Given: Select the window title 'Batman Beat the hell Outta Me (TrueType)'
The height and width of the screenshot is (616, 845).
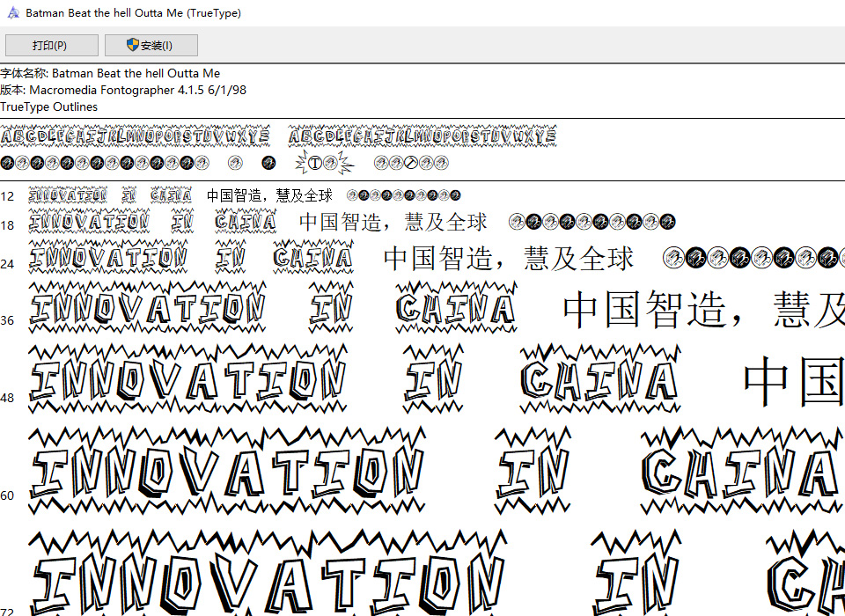Looking at the screenshot, I should point(133,13).
